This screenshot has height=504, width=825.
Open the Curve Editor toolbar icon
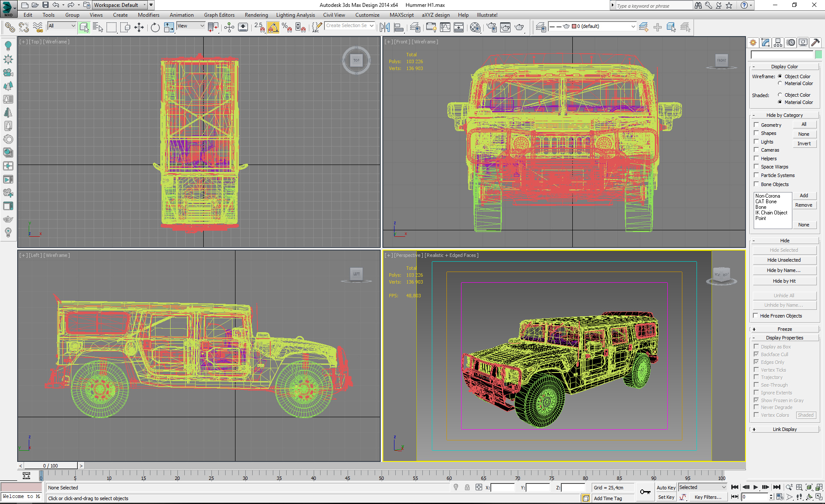point(445,27)
